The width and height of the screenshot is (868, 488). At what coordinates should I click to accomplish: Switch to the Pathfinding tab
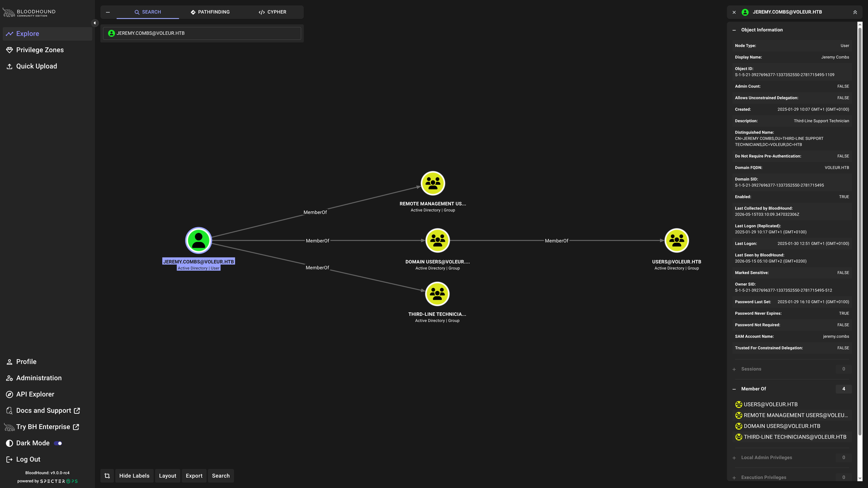point(210,12)
